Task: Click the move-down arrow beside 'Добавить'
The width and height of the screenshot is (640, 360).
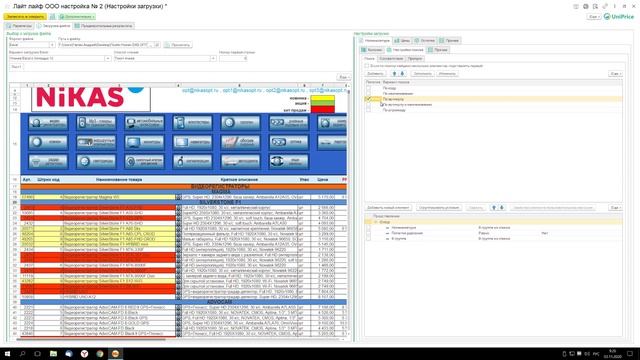Action: pos(402,74)
